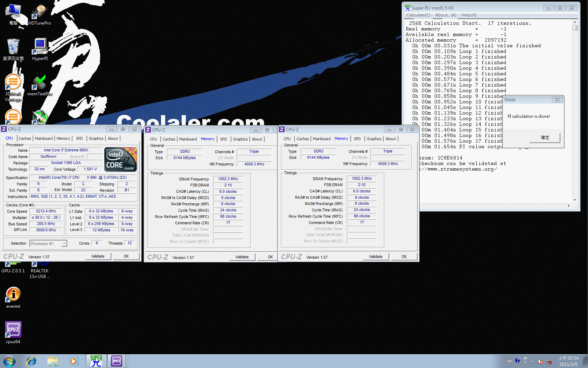Screen dimensions: 588x368
Task: Click Validate in middle CPU-Z window
Action: [242, 257]
